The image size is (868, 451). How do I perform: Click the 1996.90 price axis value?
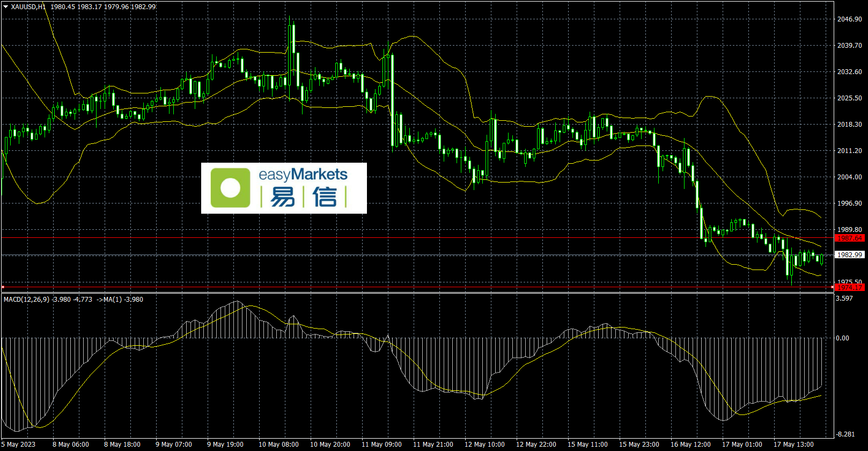pos(850,203)
